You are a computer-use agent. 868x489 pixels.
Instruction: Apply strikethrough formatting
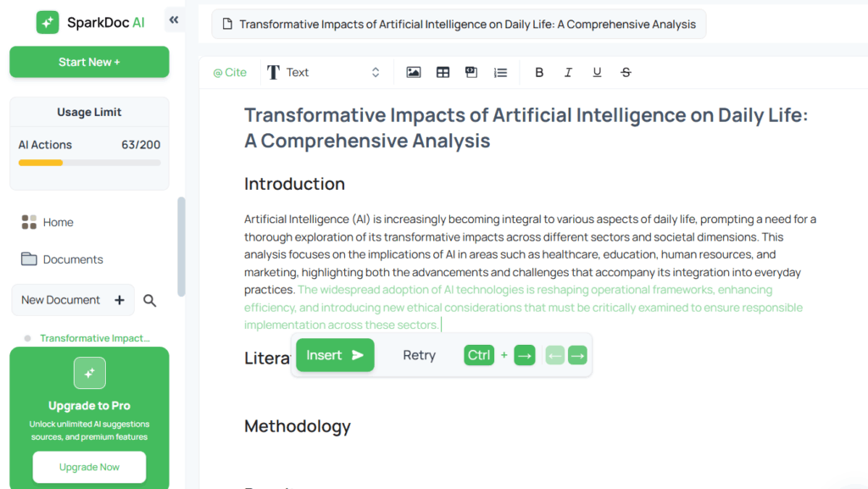click(626, 73)
